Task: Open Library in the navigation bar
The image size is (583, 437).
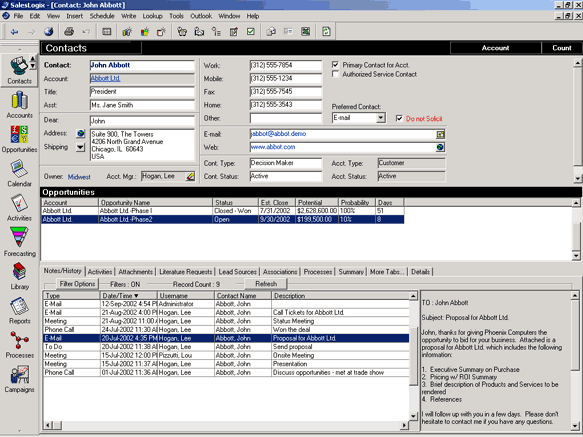Action: point(19,276)
